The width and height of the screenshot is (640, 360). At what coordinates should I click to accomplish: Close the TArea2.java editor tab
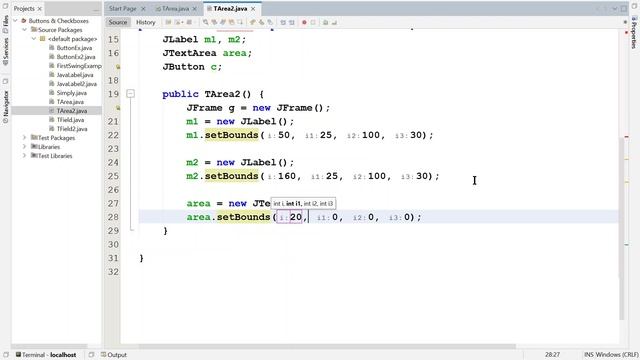click(253, 9)
